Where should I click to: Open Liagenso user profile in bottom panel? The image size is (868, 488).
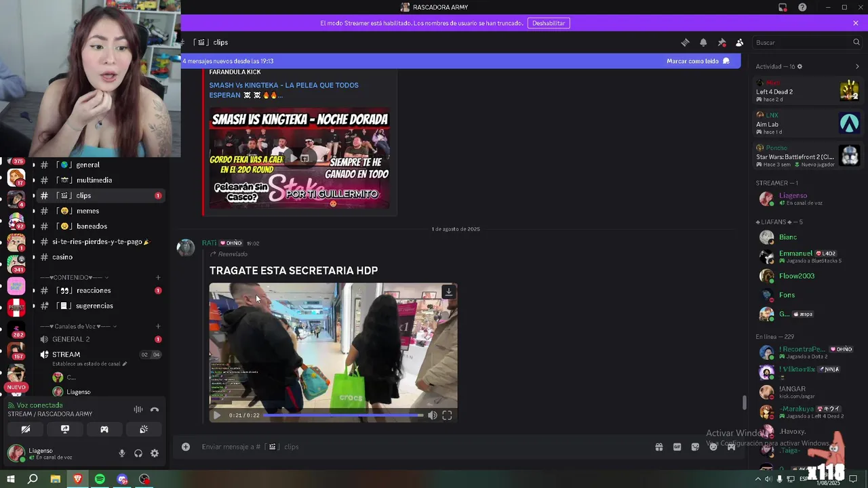point(49,453)
